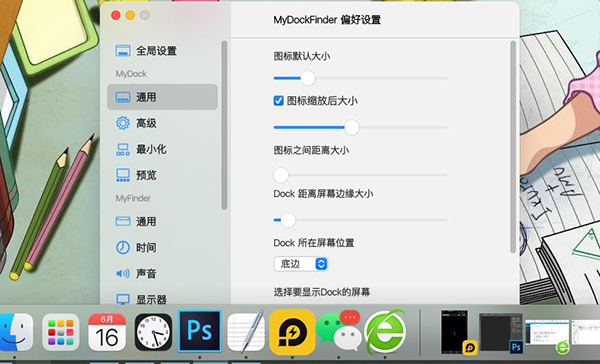Open Calendar showing 6月 16
Screen dimensions: 600x364
(x=107, y=332)
